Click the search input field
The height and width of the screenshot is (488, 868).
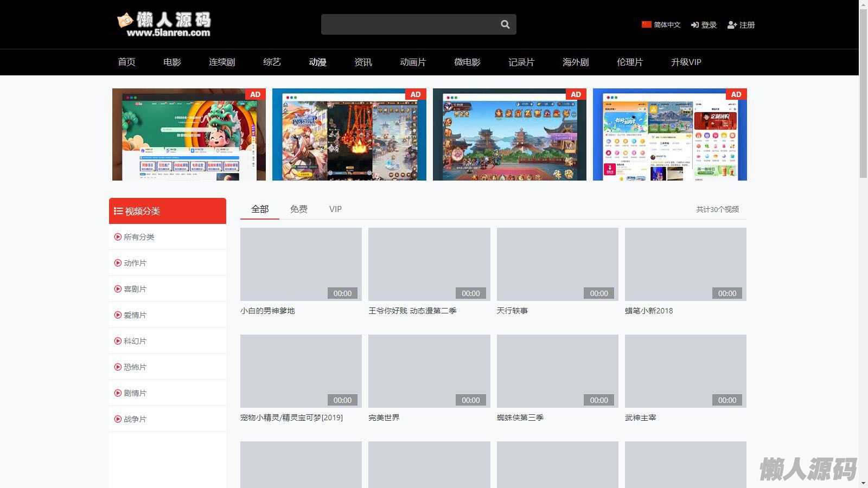408,24
